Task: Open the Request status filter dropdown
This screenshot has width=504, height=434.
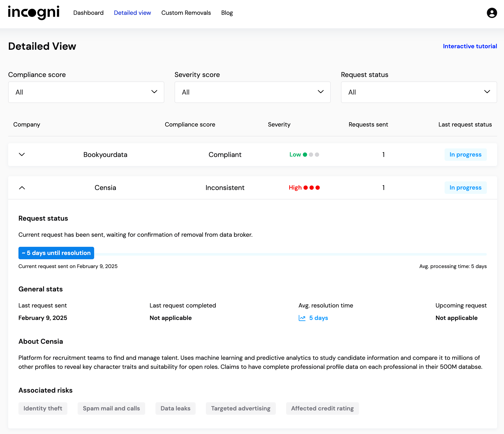Action: click(419, 92)
